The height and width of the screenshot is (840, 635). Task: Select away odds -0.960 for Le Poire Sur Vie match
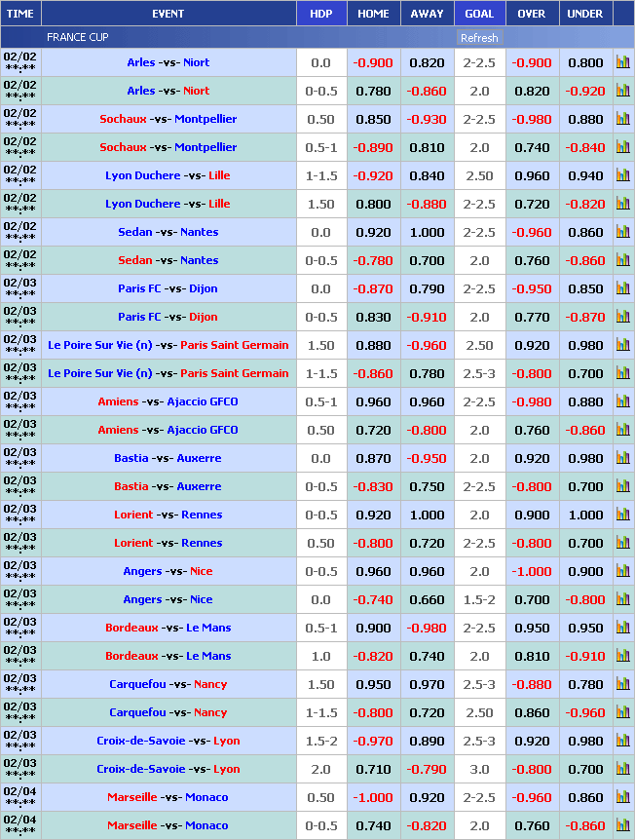(x=427, y=345)
